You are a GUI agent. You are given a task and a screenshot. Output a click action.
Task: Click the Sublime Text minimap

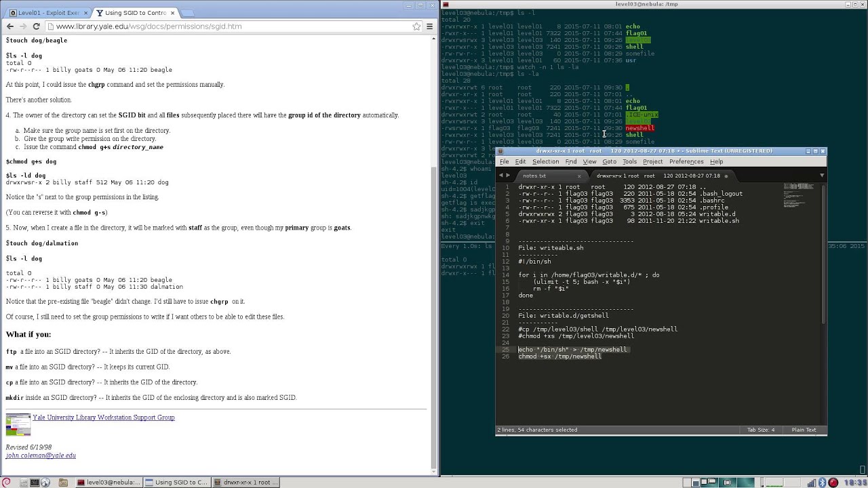click(x=798, y=197)
